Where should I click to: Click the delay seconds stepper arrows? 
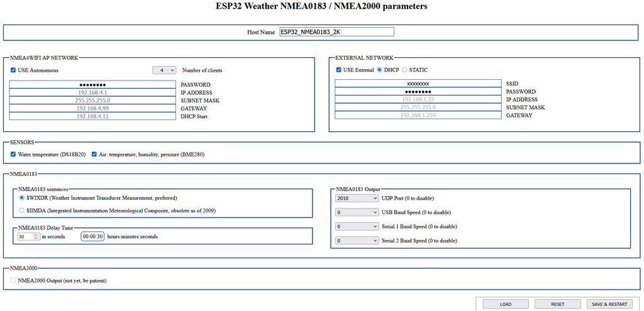36,236
